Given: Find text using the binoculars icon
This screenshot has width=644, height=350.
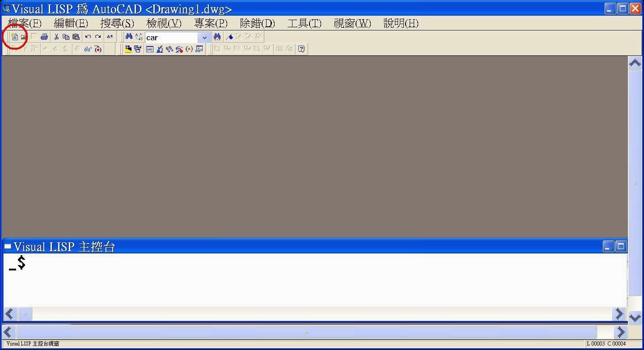Looking at the screenshot, I should (x=128, y=37).
